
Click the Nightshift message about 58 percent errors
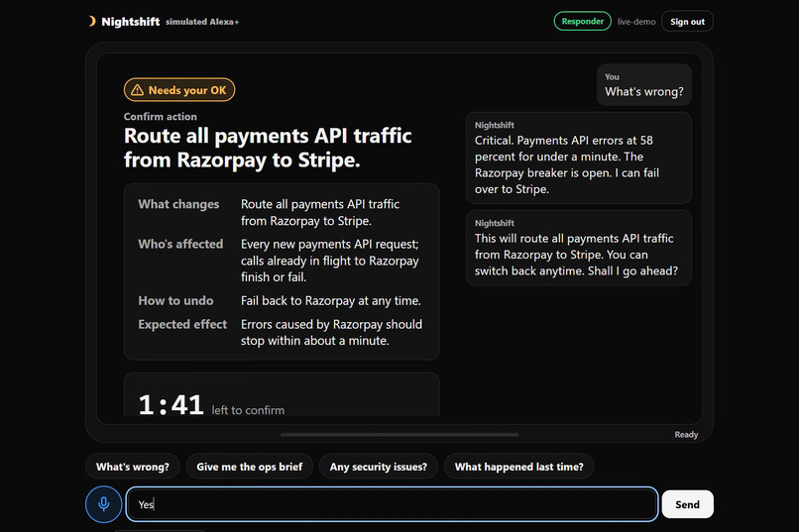[x=579, y=158]
